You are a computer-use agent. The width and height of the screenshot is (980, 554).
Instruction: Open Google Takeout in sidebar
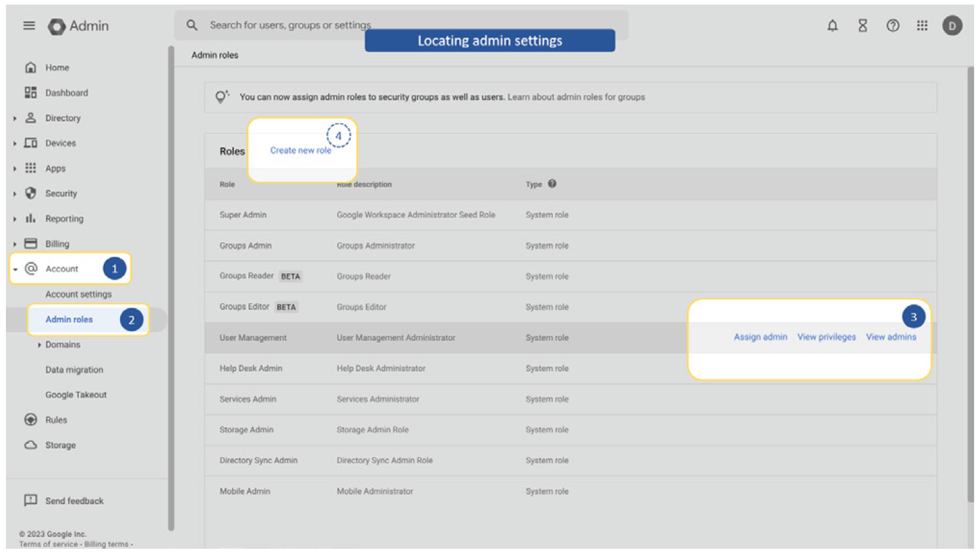(76, 394)
